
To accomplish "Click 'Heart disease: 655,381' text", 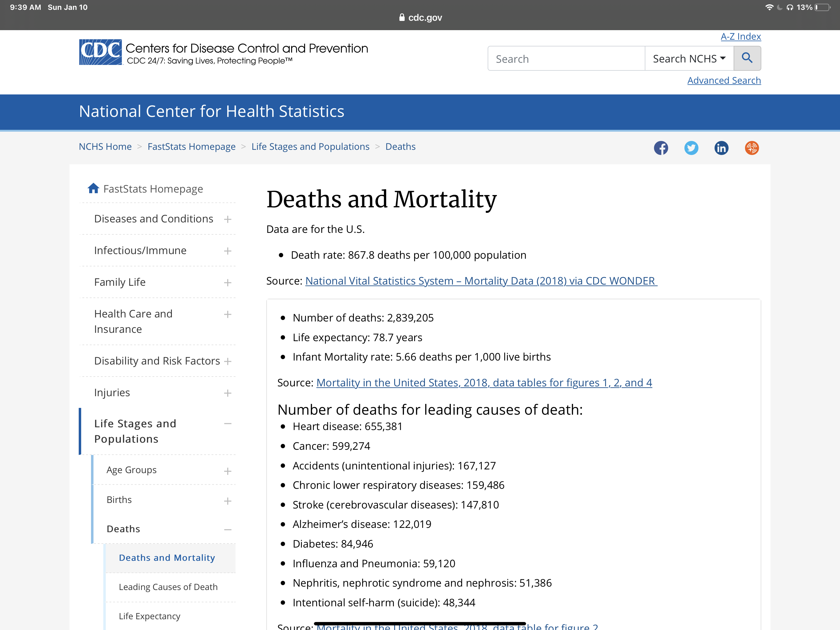I will (x=347, y=426).
